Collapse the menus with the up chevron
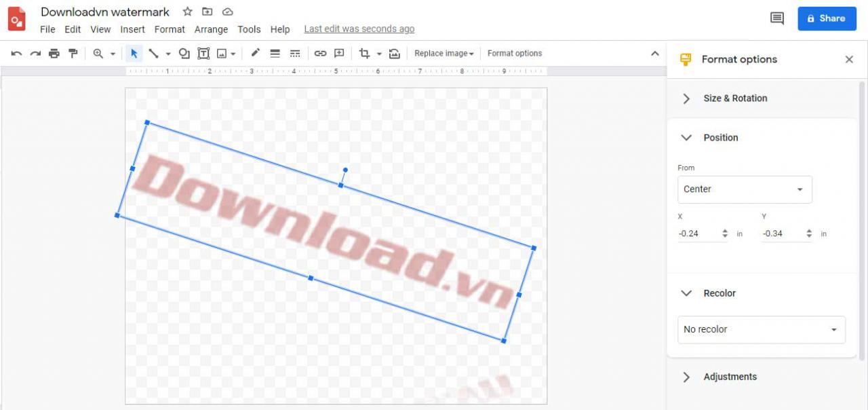Screen dimensions: 868x410 coord(655,54)
